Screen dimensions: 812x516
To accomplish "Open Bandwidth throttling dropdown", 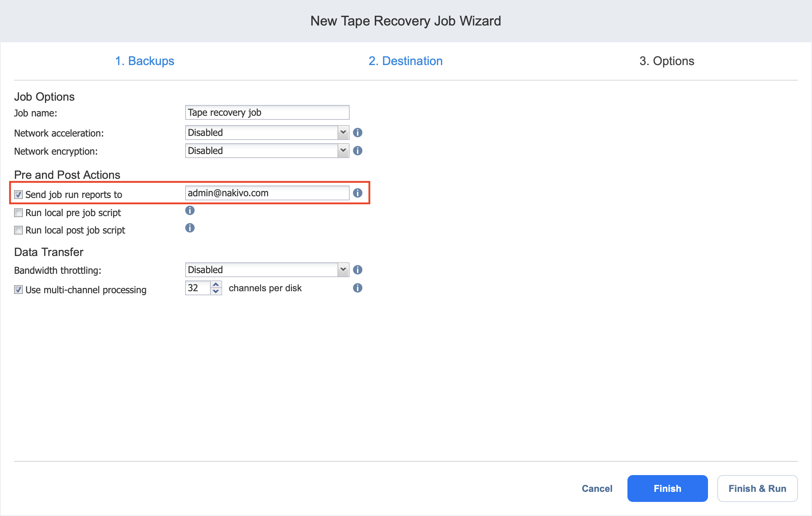I will pos(343,270).
